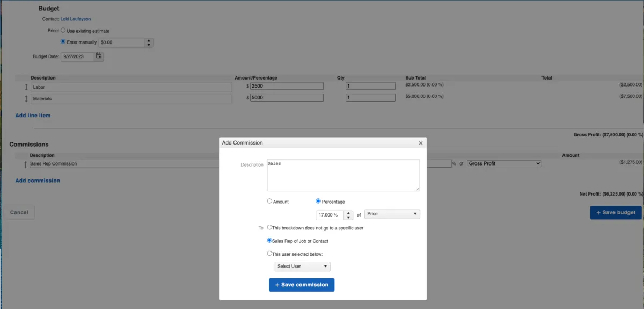This screenshot has height=309, width=644.
Task: Grab the Labor row reorder handle
Action: click(26, 87)
